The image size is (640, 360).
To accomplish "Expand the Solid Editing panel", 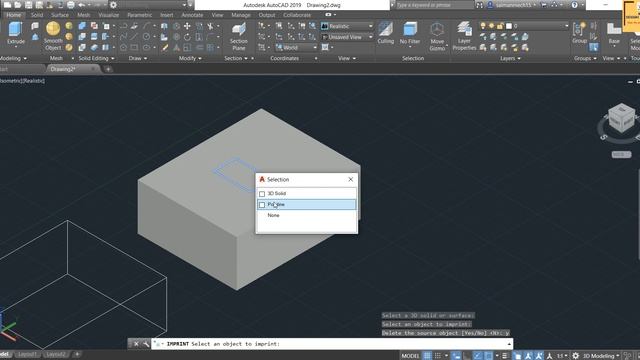I will tap(96, 58).
